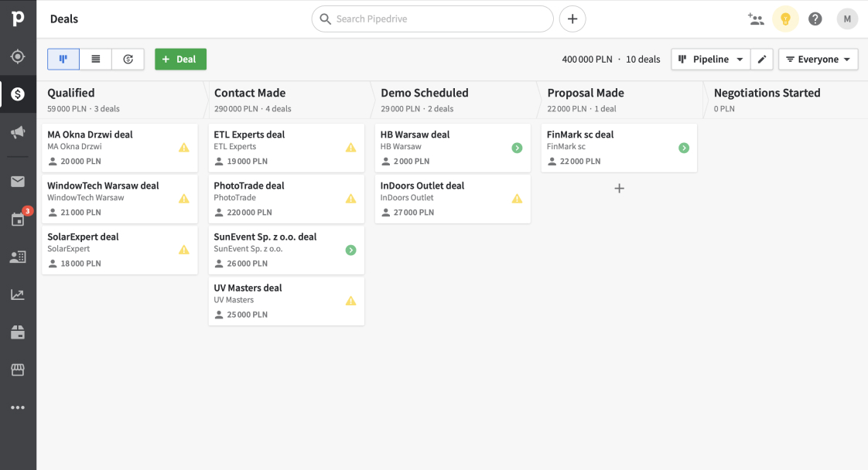
Task: Click 27 000 PLN value on InDoors Outlet
Action: [414, 213]
